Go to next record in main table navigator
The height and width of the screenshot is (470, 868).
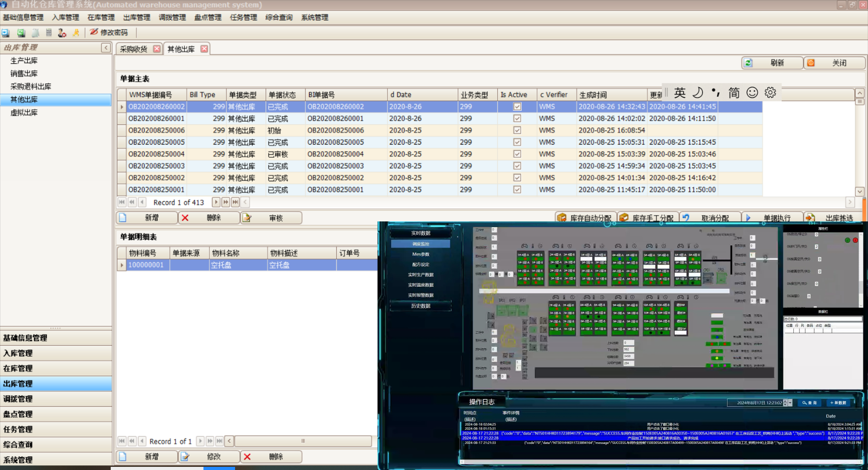(216, 202)
